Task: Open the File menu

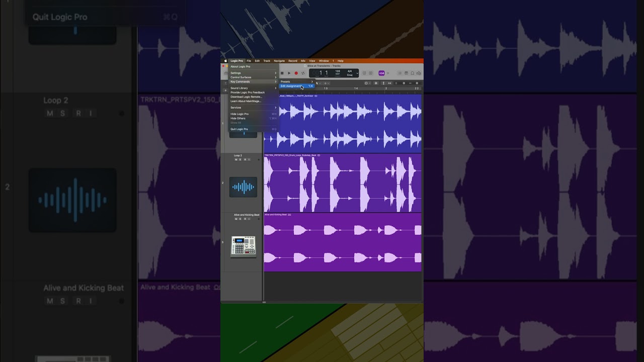Action: point(249,61)
